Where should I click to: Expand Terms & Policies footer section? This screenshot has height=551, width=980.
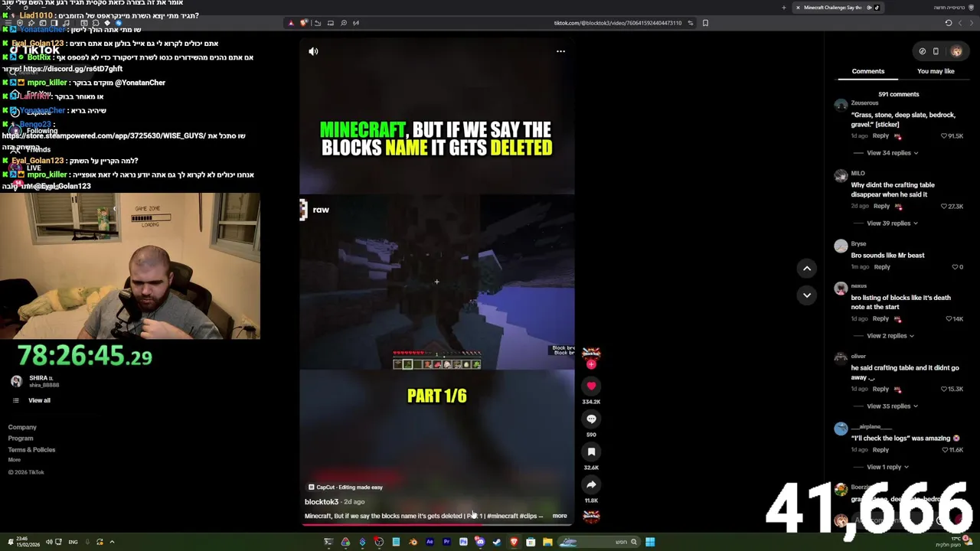coord(31,450)
